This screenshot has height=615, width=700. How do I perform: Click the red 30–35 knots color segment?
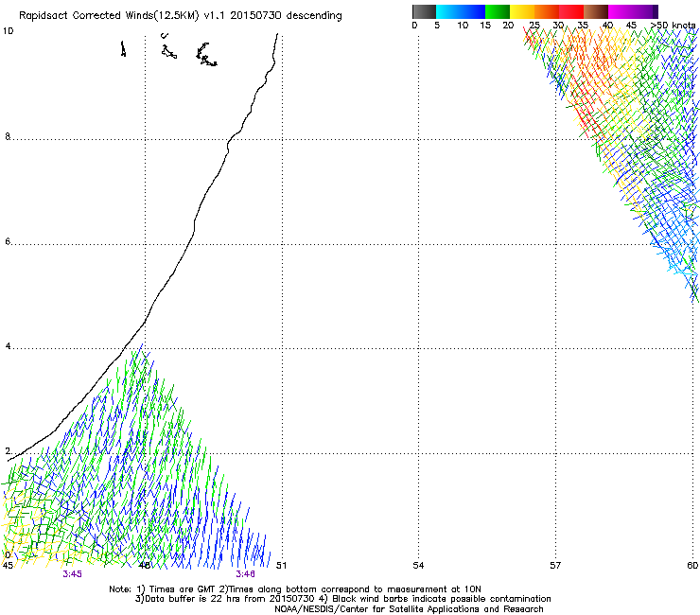coord(571,11)
